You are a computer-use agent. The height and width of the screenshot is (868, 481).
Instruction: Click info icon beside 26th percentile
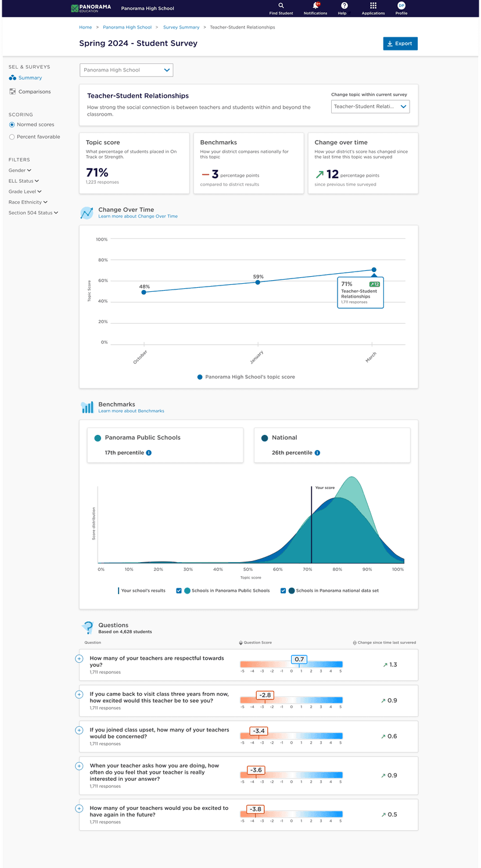click(317, 453)
